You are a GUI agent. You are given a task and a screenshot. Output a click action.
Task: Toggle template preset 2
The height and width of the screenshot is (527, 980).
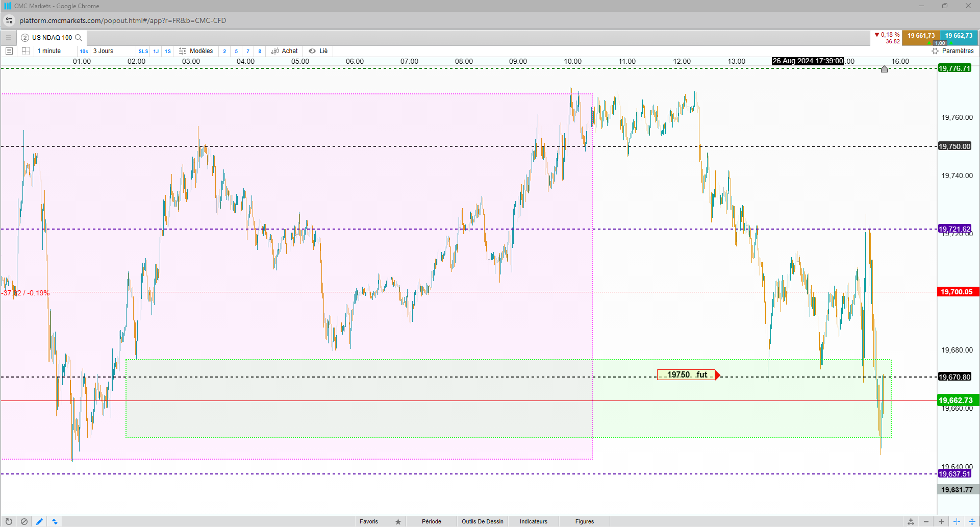point(224,51)
